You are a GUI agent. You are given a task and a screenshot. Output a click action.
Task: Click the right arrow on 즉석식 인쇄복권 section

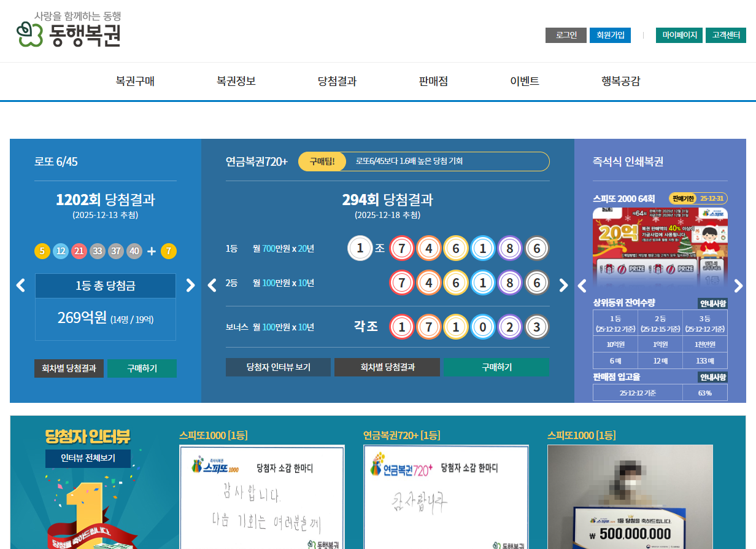tap(739, 285)
